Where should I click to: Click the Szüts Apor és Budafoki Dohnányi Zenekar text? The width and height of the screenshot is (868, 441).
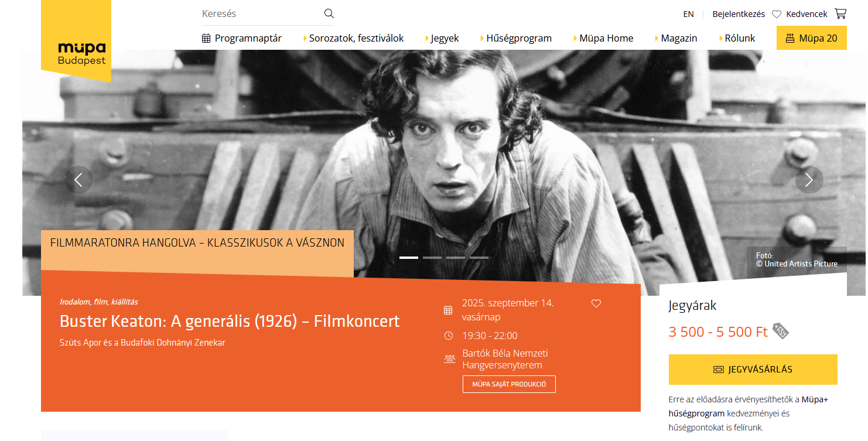(142, 343)
